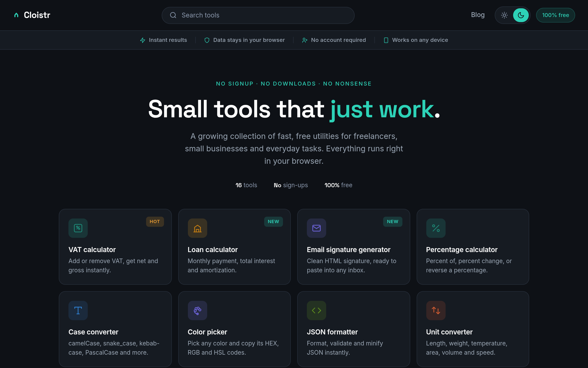The width and height of the screenshot is (588, 368).
Task: Click the 100% free badge button
Action: [x=555, y=15]
